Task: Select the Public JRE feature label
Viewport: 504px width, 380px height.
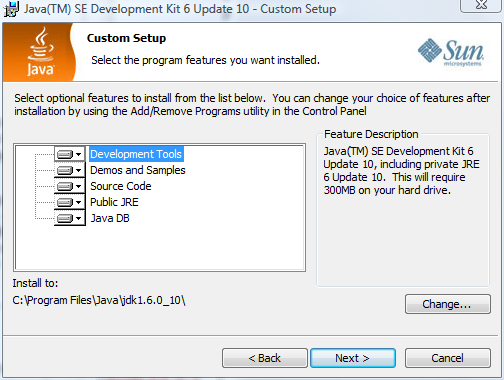Action: click(114, 202)
